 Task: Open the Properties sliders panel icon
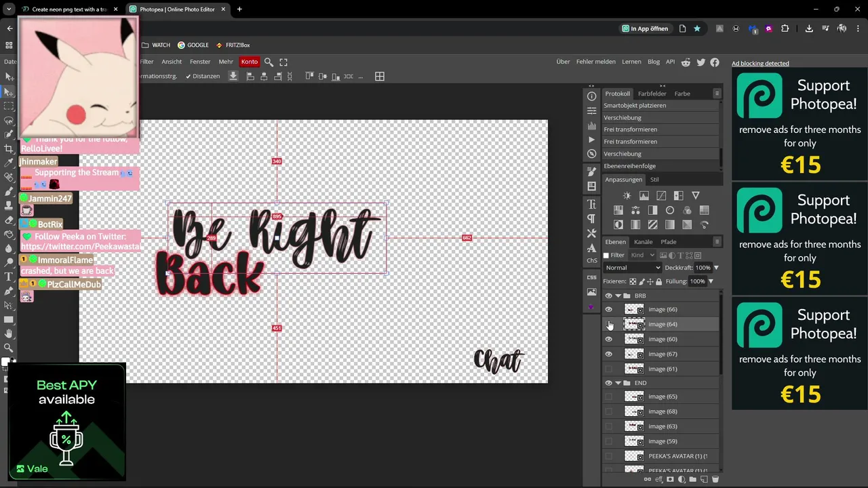click(x=591, y=110)
